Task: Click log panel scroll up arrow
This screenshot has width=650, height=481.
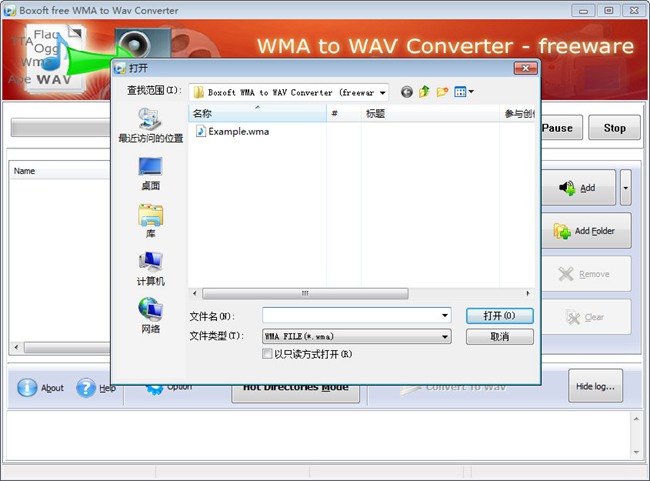Action: coord(636,419)
